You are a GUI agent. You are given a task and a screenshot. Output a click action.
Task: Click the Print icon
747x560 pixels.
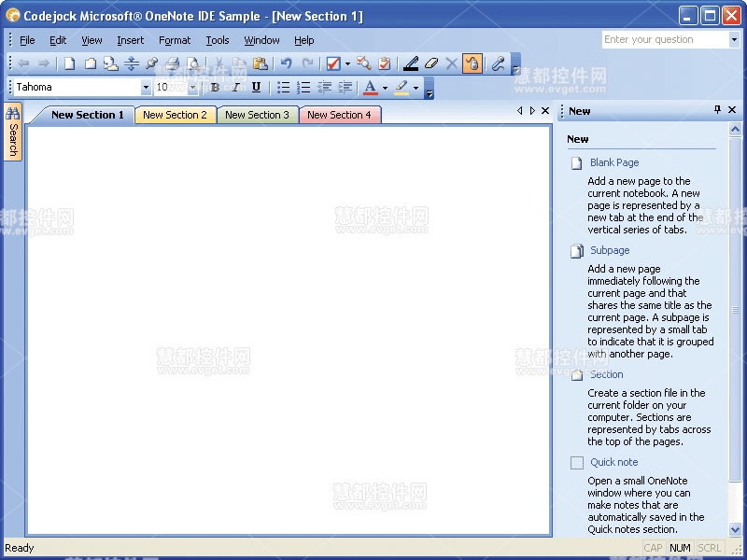tap(173, 63)
